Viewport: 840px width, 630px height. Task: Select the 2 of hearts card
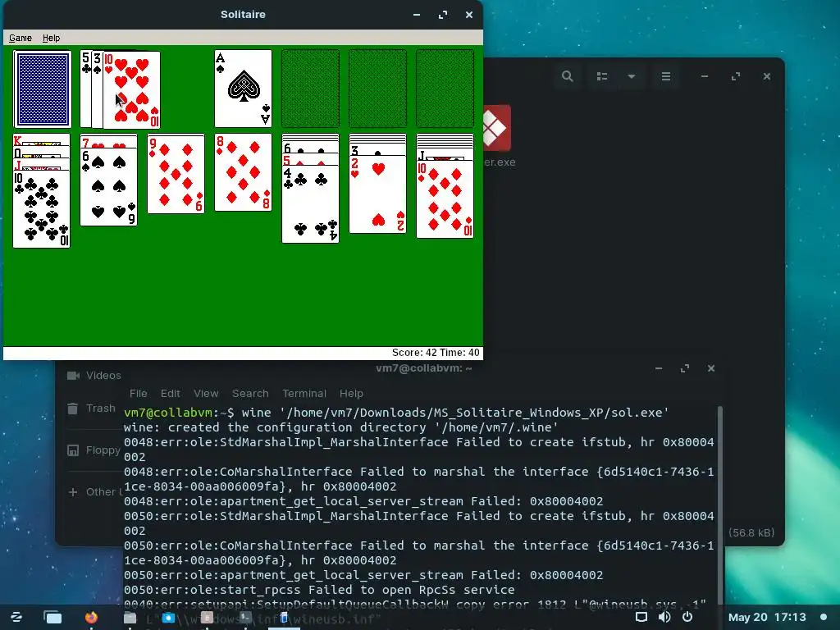pos(377,194)
